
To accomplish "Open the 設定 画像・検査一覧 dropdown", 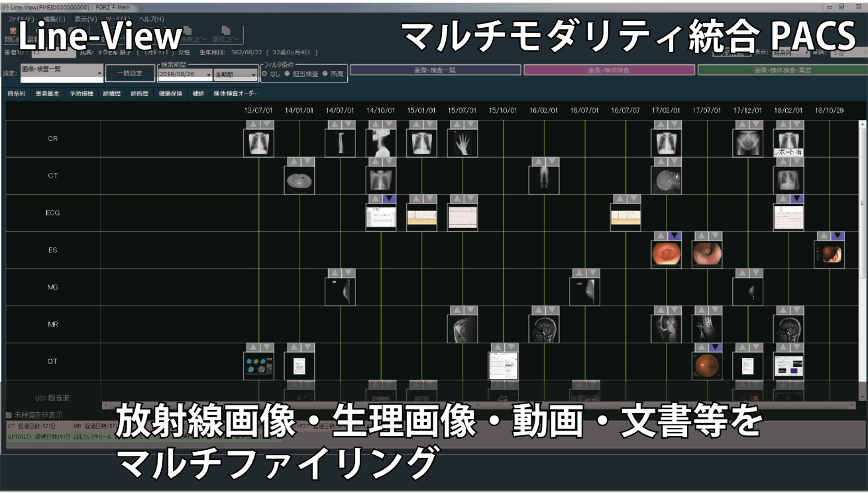I will 100,72.
